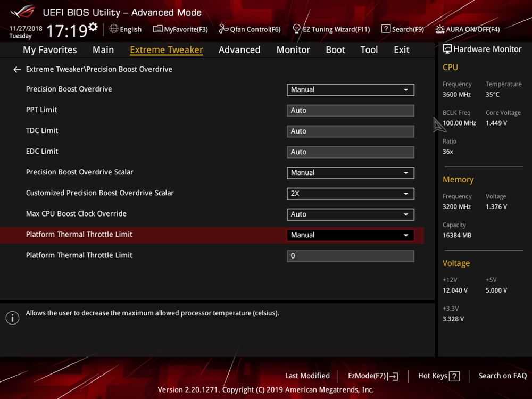Click the Hot Keys question mark box
This screenshot has width=532, height=399.
click(454, 376)
